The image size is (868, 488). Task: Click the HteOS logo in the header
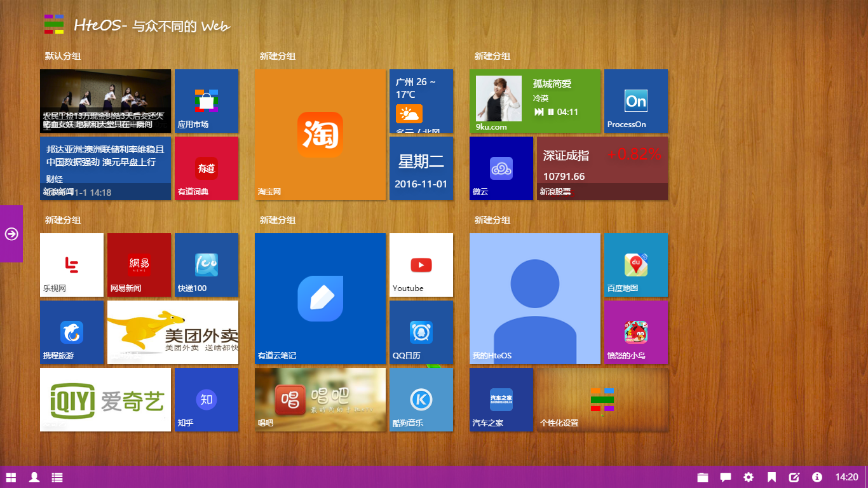[54, 24]
